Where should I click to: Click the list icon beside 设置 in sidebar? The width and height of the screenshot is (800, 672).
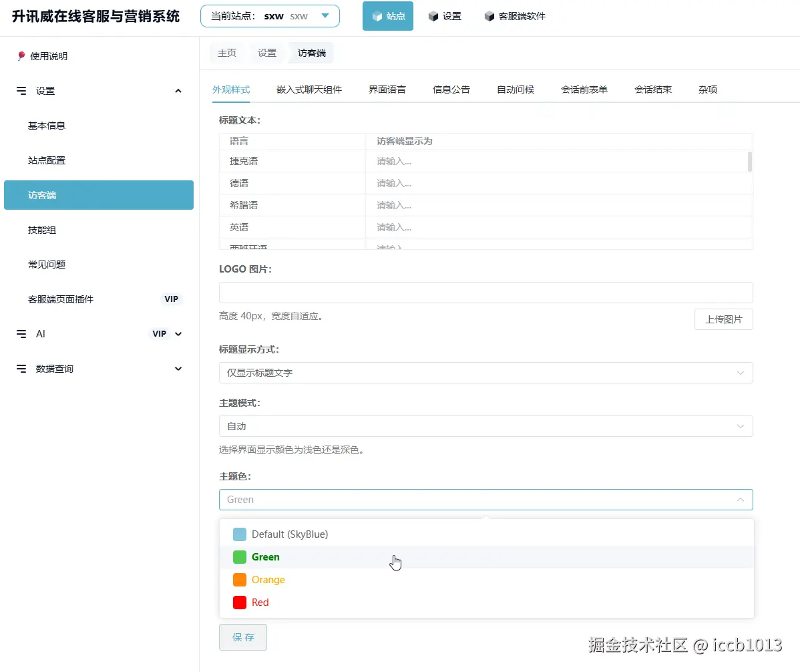tap(21, 91)
